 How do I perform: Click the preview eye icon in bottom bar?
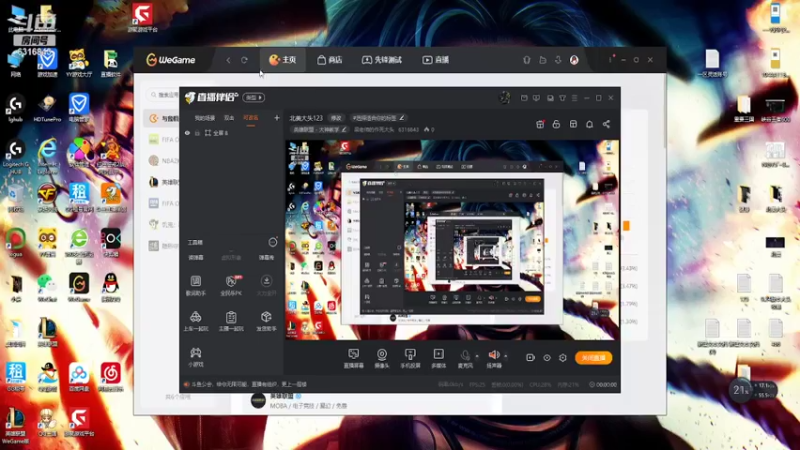(x=547, y=358)
